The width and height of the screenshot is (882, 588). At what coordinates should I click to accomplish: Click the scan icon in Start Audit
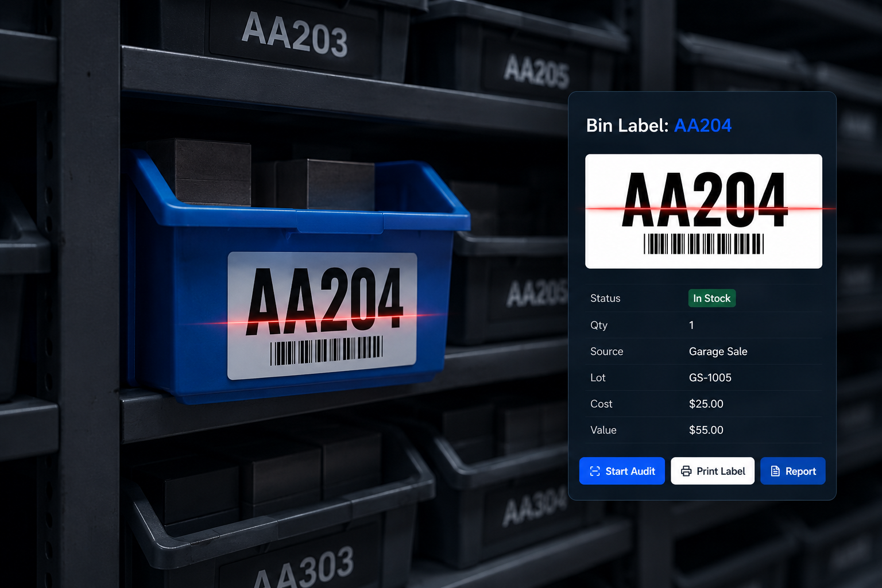[595, 471]
